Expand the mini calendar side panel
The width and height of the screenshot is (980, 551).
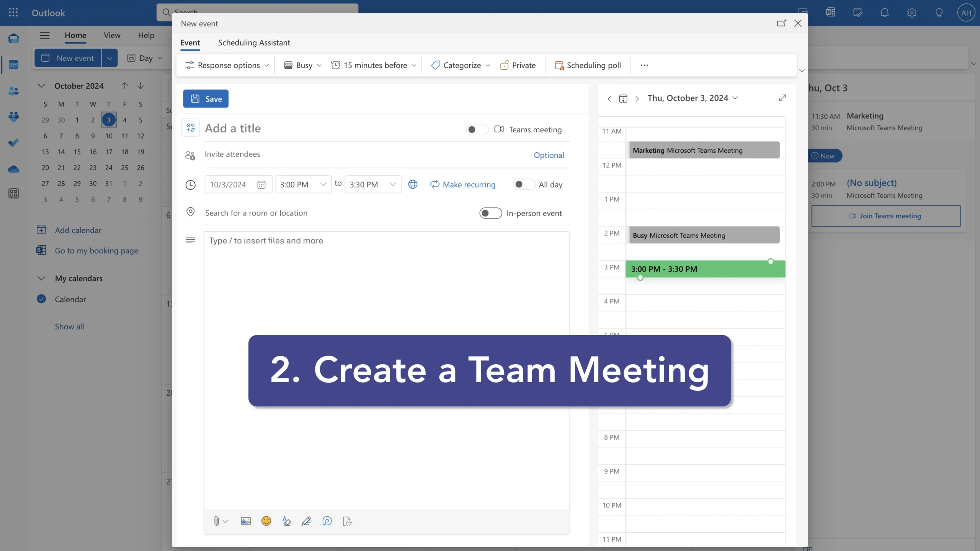point(782,98)
